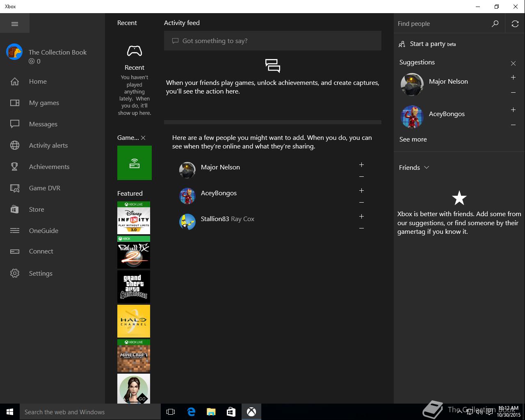Click the Recent controller icon

pos(135,51)
